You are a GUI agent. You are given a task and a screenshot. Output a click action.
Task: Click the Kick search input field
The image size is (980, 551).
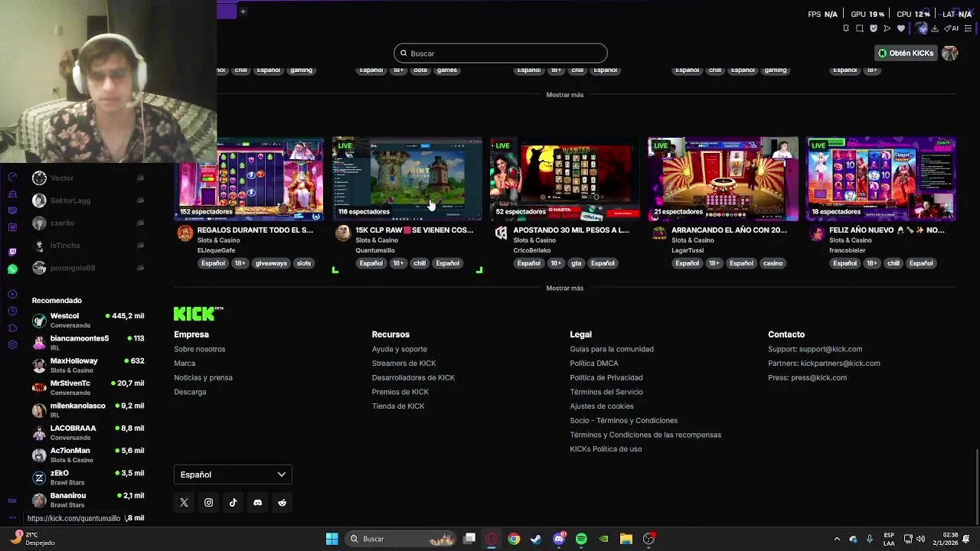[x=501, y=53]
